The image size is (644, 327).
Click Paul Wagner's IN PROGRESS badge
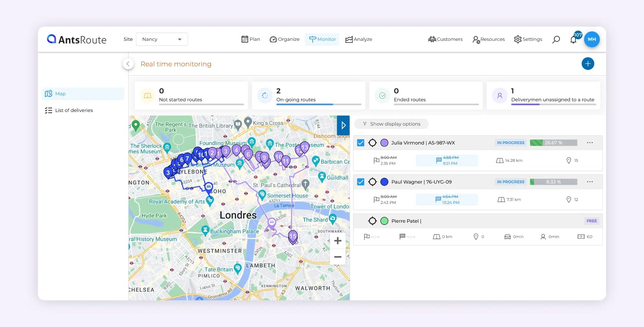point(511,182)
